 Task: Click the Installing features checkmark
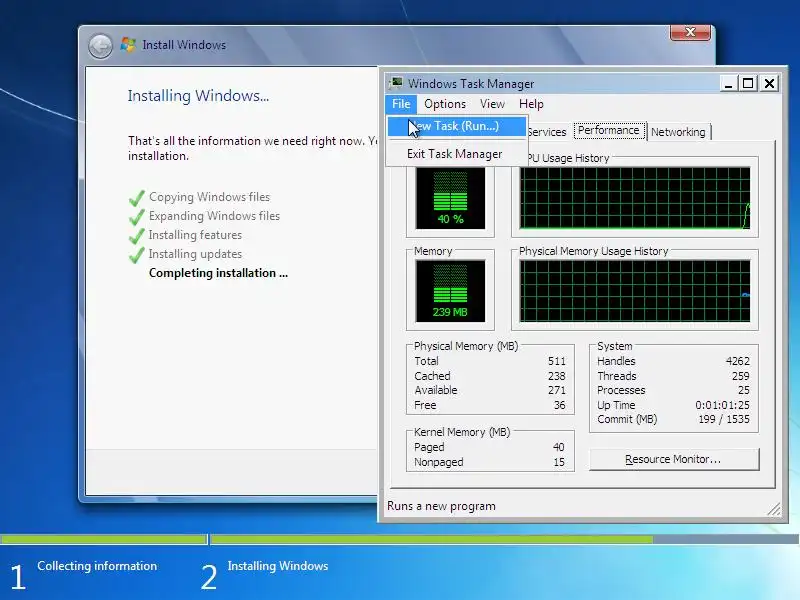point(137,235)
